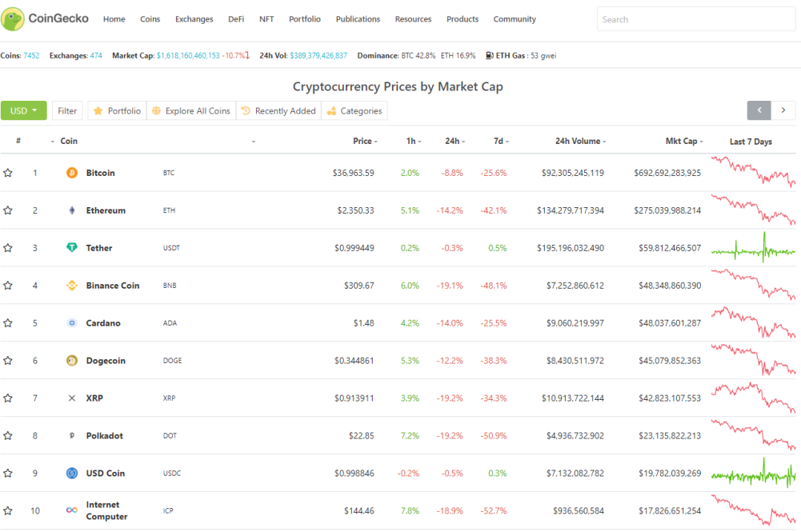The image size is (801, 532).
Task: Open the USD currency dropdown
Action: 23,110
